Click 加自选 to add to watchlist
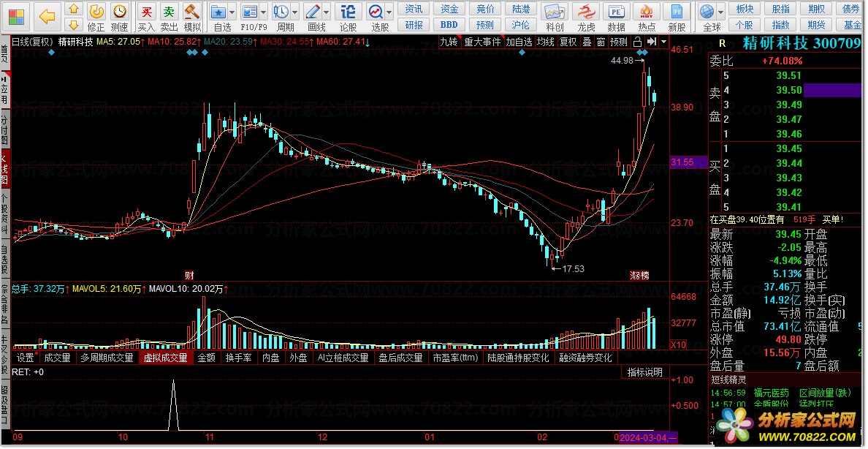The image size is (868, 449). 519,42
